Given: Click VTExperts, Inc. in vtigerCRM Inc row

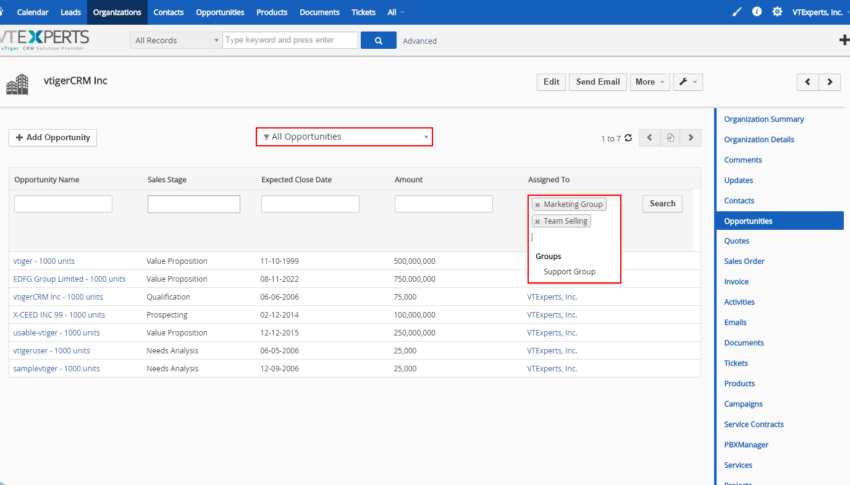Looking at the screenshot, I should (x=552, y=297).
